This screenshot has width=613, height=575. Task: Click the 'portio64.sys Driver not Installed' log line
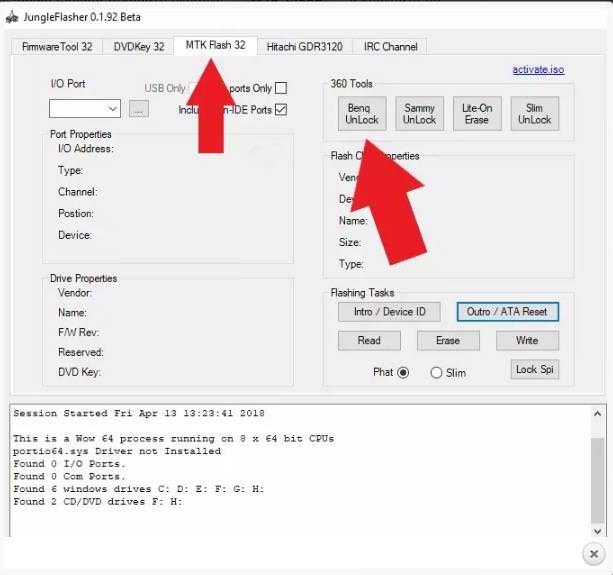117,451
